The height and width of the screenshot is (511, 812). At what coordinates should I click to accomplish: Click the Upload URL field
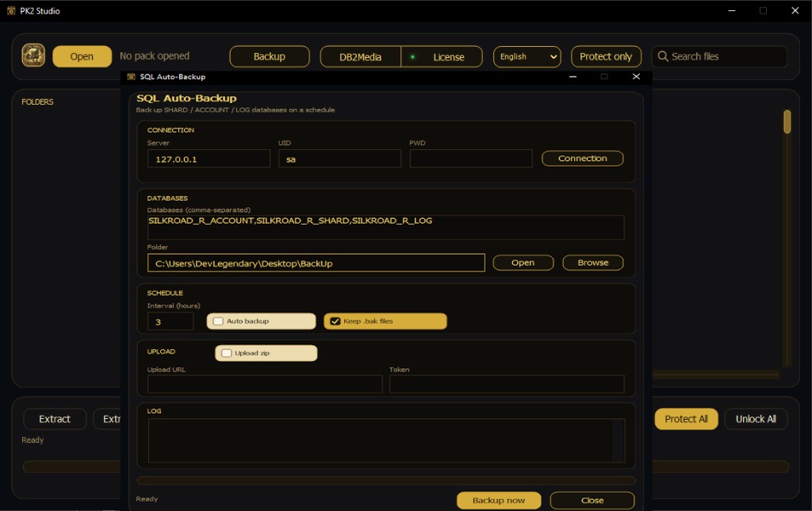[x=265, y=384]
